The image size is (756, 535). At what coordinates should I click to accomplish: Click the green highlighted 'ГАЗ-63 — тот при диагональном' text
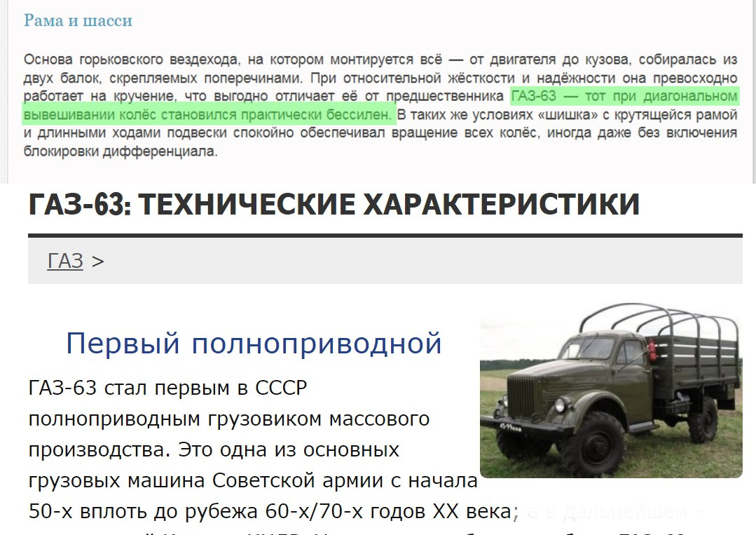pyautogui.click(x=624, y=96)
